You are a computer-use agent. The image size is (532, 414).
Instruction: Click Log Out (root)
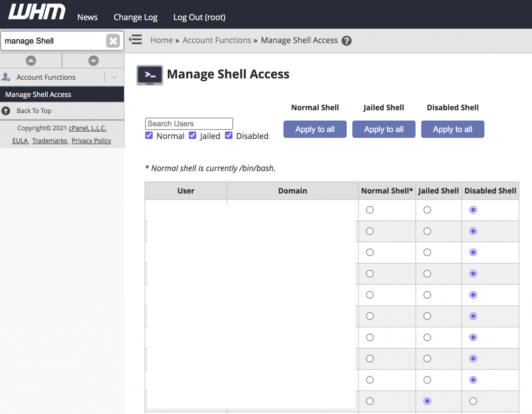coord(199,17)
